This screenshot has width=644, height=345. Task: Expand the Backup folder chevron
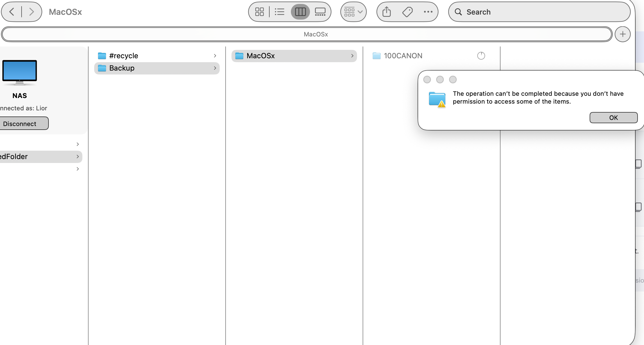[x=215, y=68]
